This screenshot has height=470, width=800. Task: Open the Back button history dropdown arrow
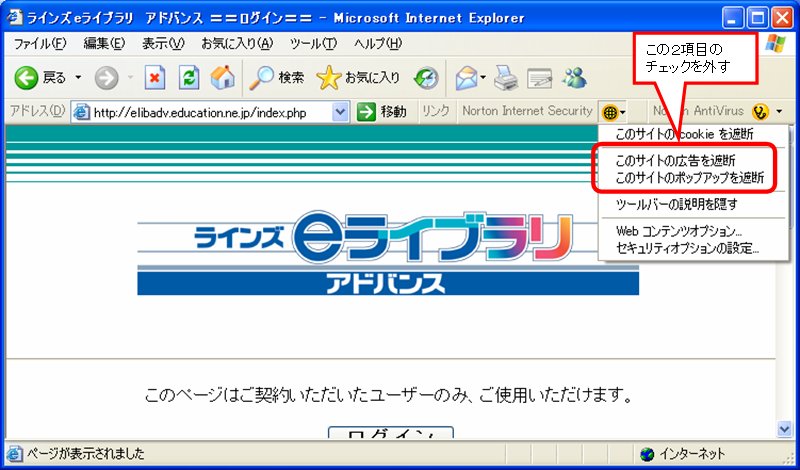(78, 78)
